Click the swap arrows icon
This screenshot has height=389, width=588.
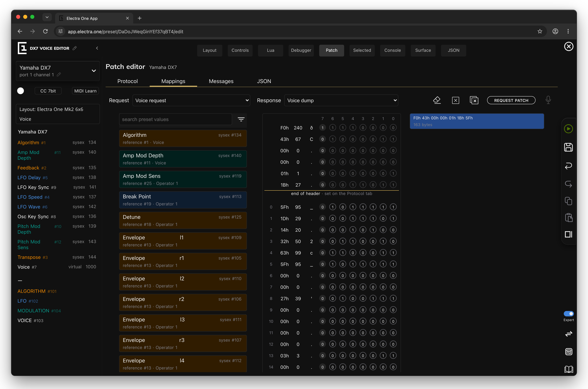pyautogui.click(x=569, y=334)
